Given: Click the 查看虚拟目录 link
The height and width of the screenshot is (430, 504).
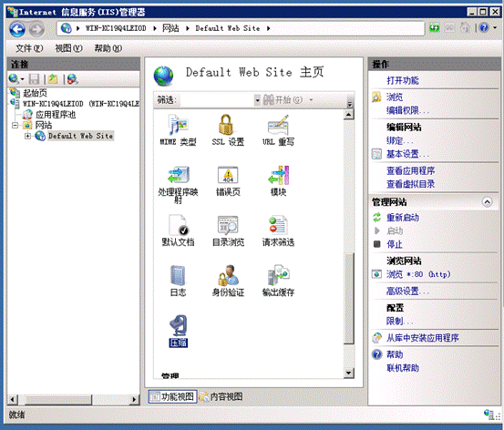Looking at the screenshot, I should tap(410, 184).
